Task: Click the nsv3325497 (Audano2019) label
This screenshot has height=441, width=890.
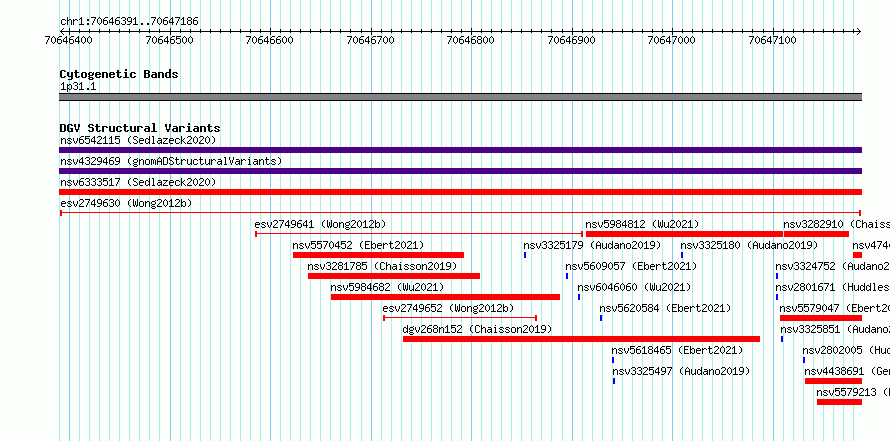Action: (x=681, y=371)
